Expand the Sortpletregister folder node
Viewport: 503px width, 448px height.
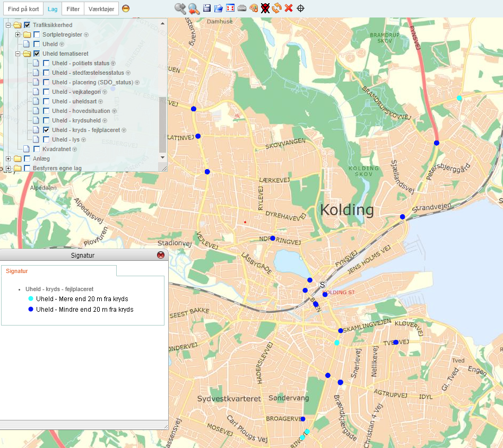point(18,34)
